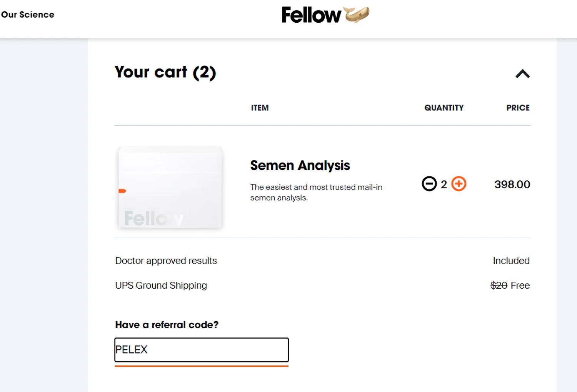The image size is (577, 392).
Task: Focus the referral code input field
Action: tap(201, 350)
